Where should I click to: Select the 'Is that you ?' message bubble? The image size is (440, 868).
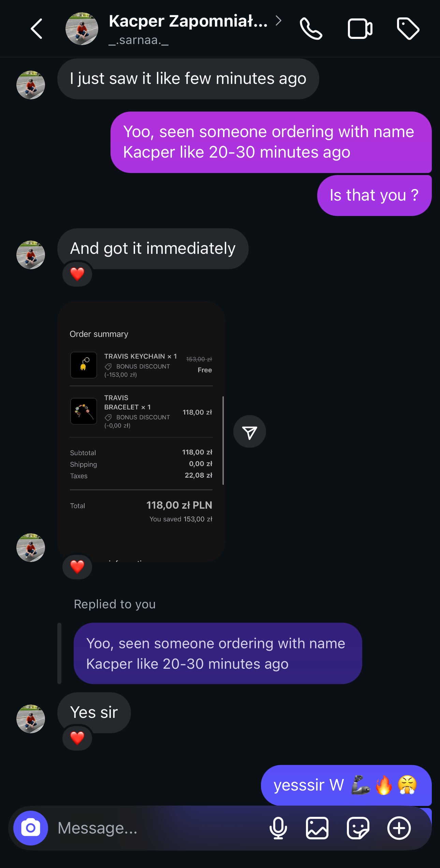click(x=374, y=196)
